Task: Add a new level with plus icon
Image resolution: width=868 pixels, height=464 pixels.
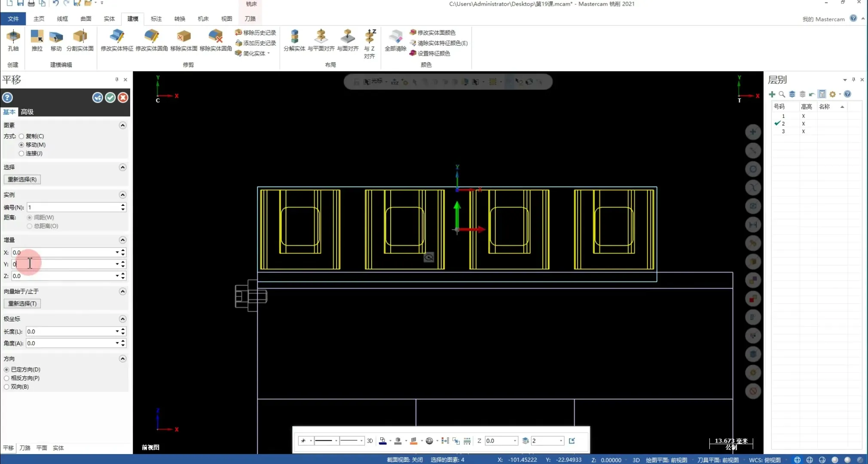Action: [x=772, y=94]
